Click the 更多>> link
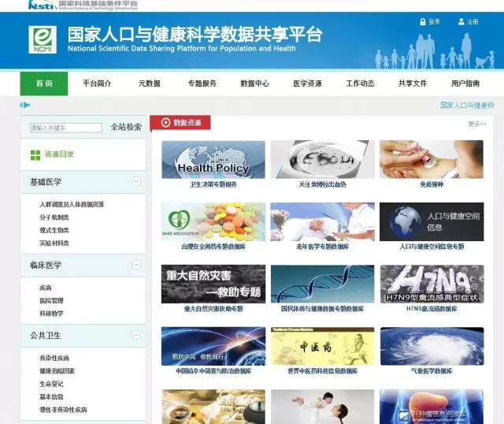Viewport: 504px width, 424px height. click(x=476, y=124)
